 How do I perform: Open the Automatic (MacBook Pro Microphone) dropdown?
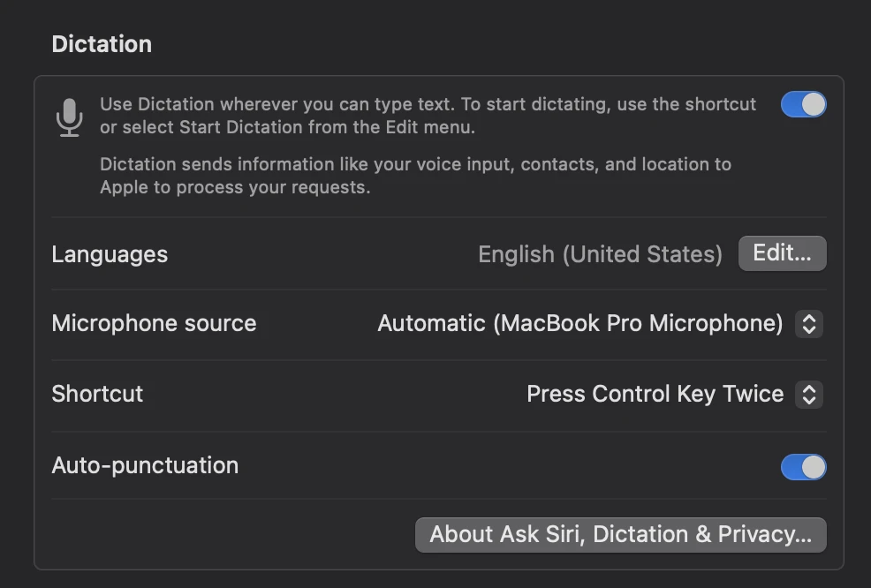click(579, 324)
